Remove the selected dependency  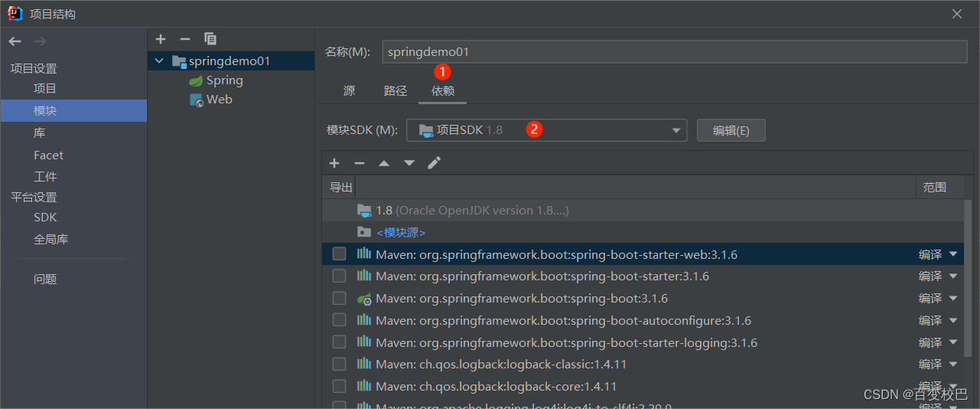tap(359, 163)
